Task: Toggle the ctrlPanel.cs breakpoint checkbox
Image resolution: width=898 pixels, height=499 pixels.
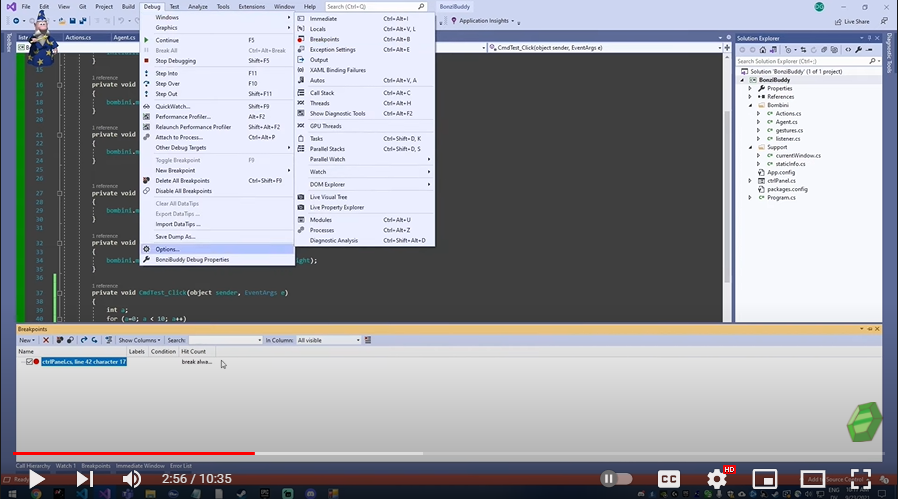Action: [x=29, y=362]
